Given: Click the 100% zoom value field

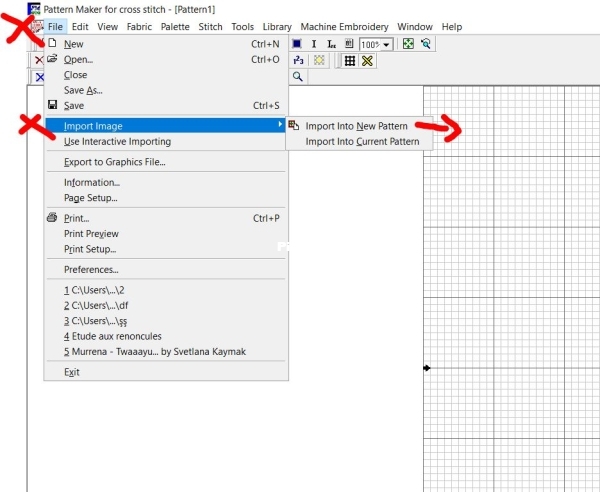Looking at the screenshot, I should (370, 45).
